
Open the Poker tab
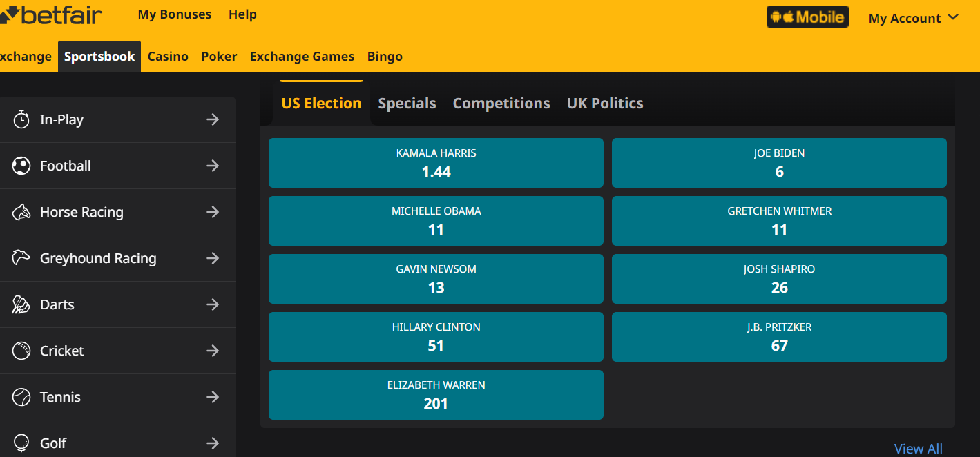[219, 57]
